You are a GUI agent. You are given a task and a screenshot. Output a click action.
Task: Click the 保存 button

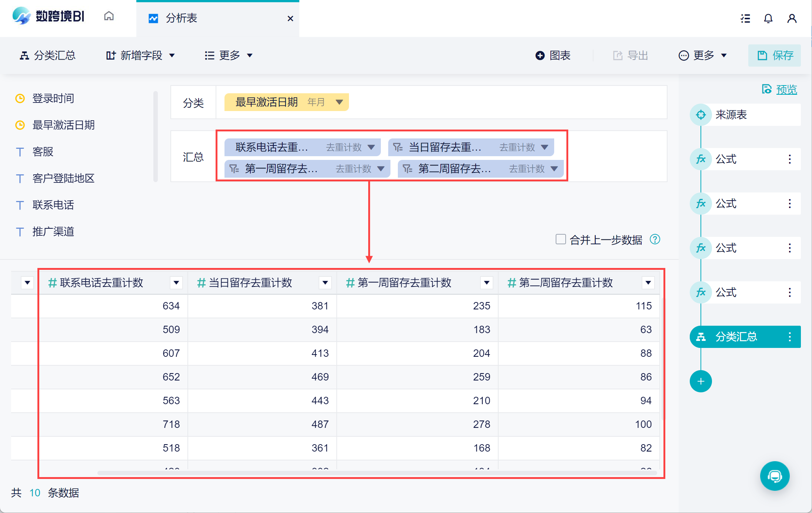pos(774,56)
